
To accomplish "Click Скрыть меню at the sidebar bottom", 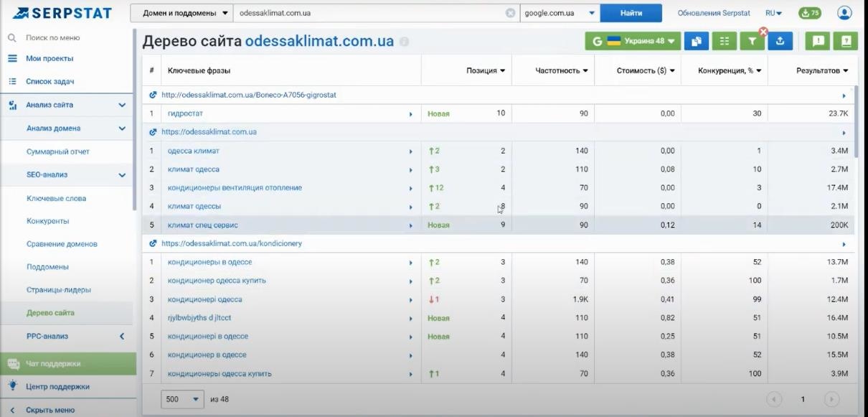I will 50,411.
